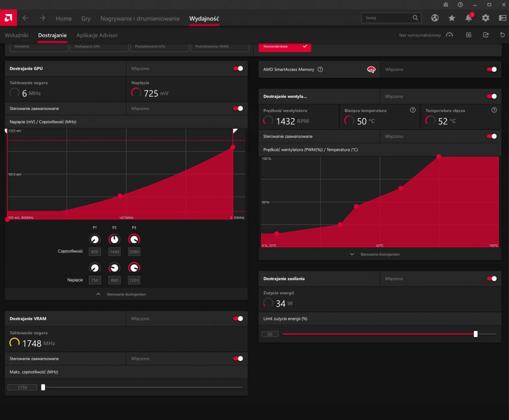Open the web browser globe icon

[x=435, y=18]
